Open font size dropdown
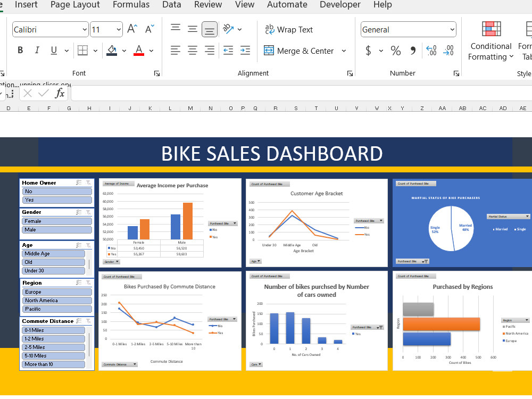This screenshot has height=399, width=532. pos(119,29)
